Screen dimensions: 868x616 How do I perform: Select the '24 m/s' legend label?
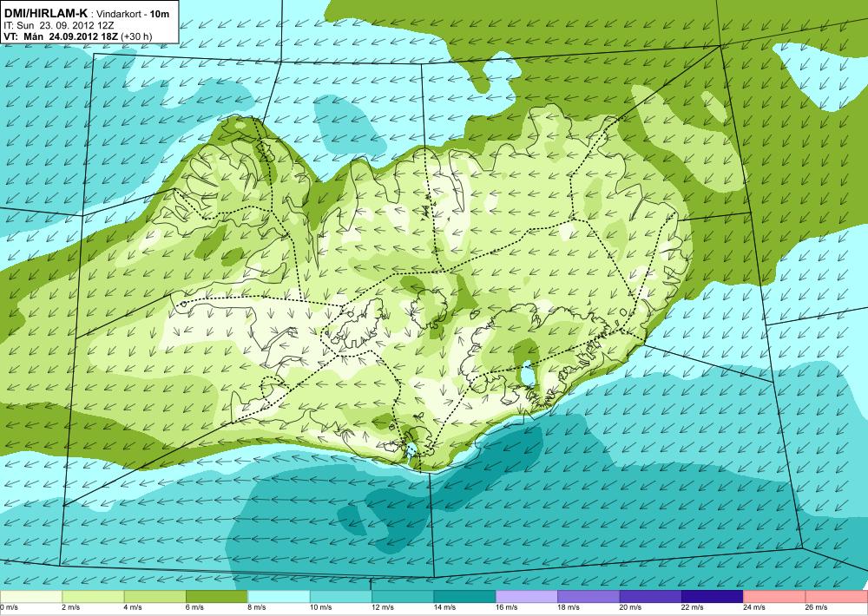pos(755,607)
